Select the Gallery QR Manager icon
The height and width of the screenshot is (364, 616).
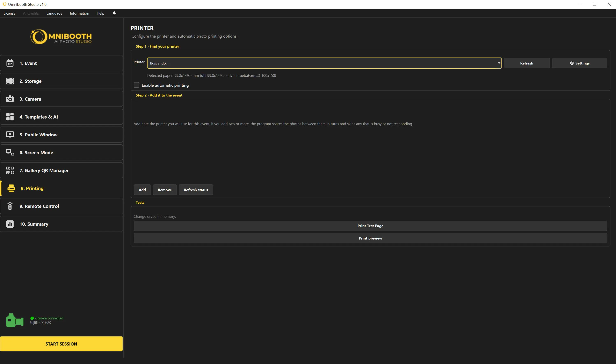[10, 170]
